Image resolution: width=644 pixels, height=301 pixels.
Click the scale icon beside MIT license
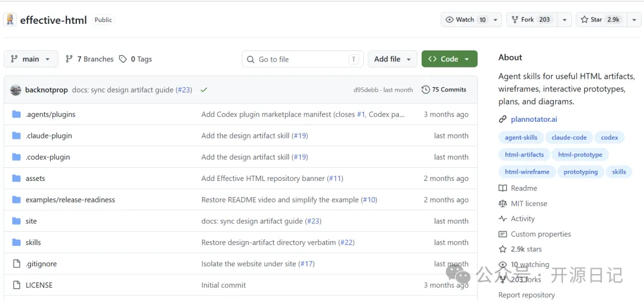point(503,204)
